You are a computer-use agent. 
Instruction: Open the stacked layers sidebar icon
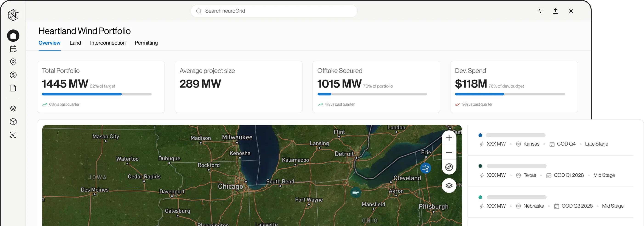(x=13, y=108)
